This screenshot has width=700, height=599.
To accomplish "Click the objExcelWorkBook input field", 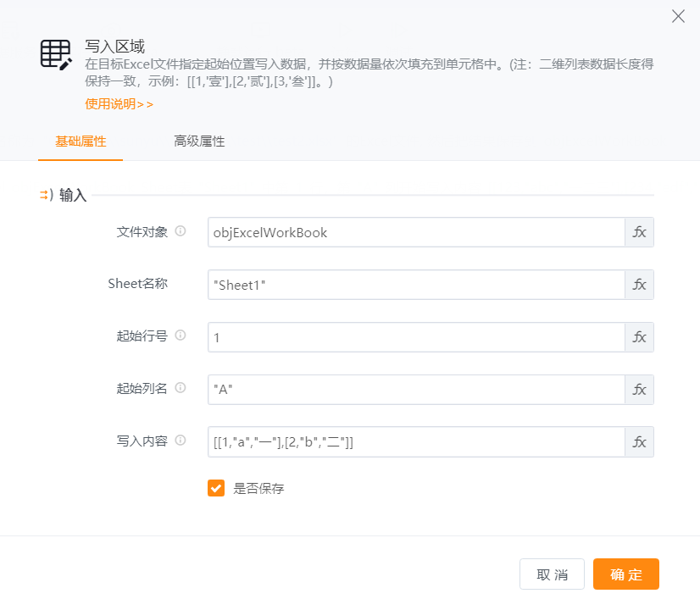I will (416, 232).
